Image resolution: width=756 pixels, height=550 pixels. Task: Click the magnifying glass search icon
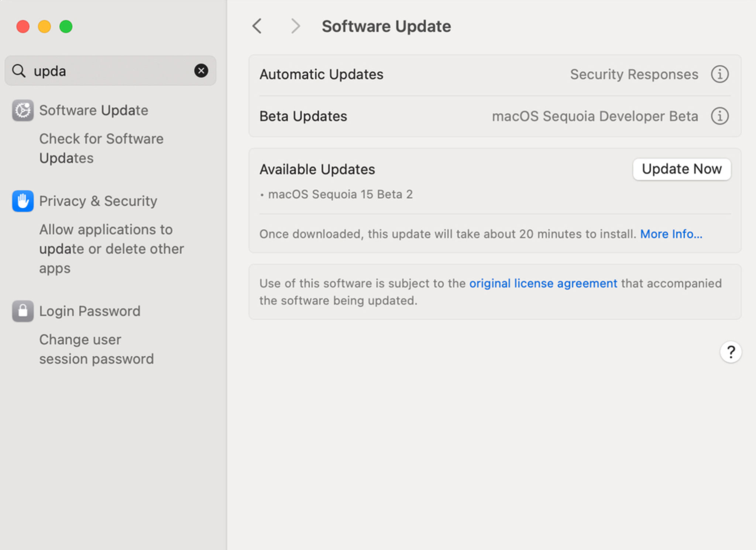click(x=19, y=71)
